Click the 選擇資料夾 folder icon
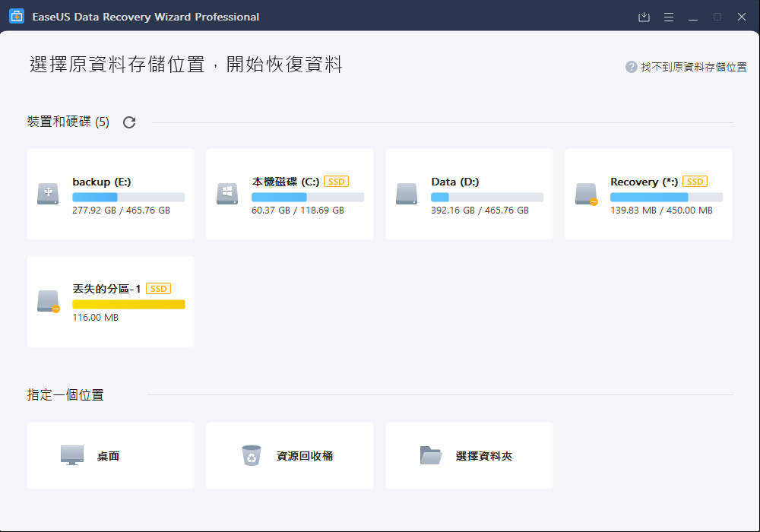This screenshot has height=532, width=760. click(x=430, y=455)
